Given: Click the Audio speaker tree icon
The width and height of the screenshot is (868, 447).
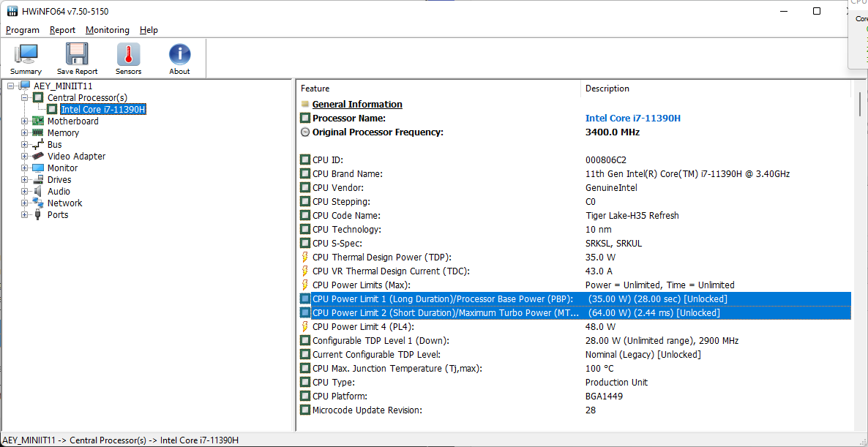Looking at the screenshot, I should click(x=39, y=191).
